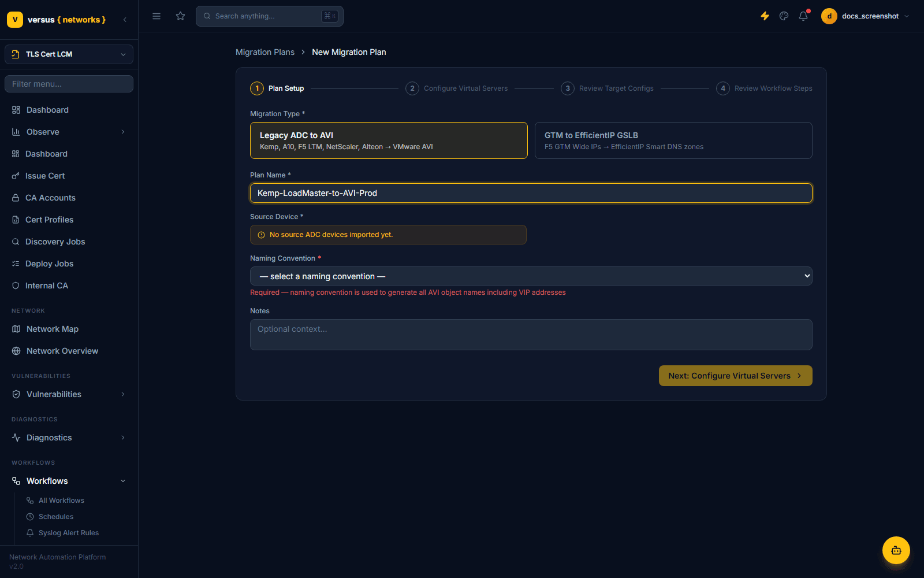
Task: Select Legacy ADC to AVI migration type
Action: point(389,140)
